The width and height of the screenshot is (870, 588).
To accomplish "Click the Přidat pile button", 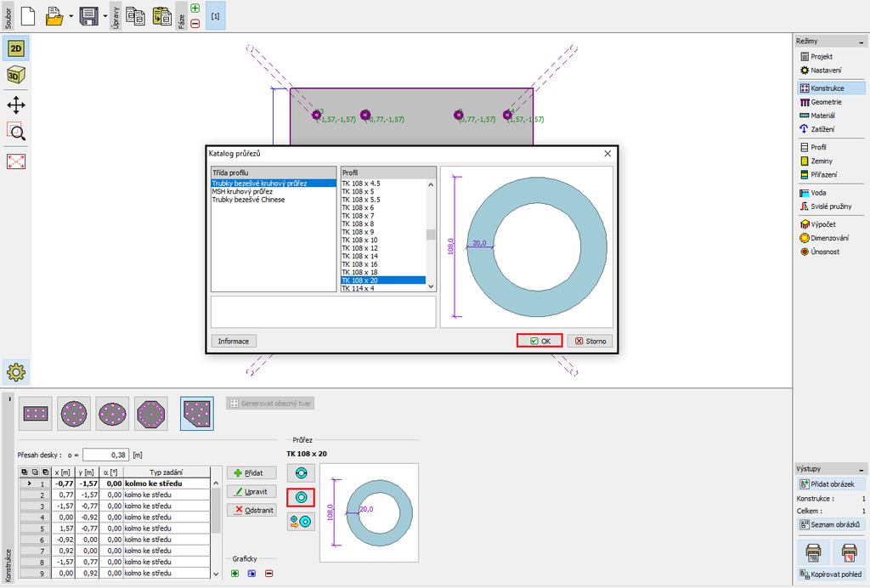I will (x=251, y=473).
